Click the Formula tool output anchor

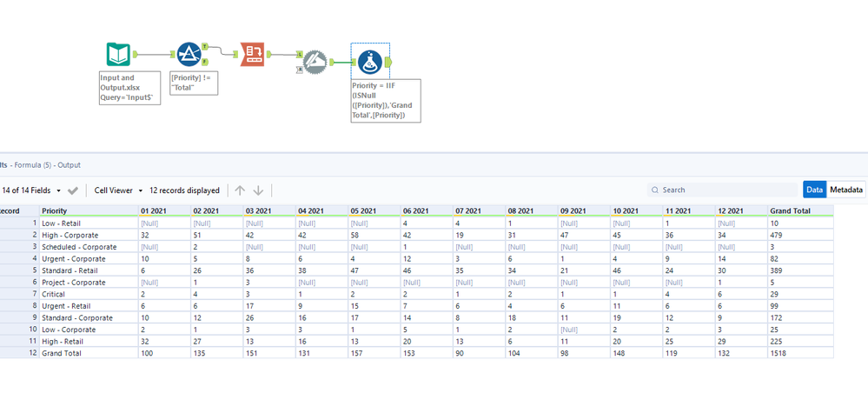388,62
